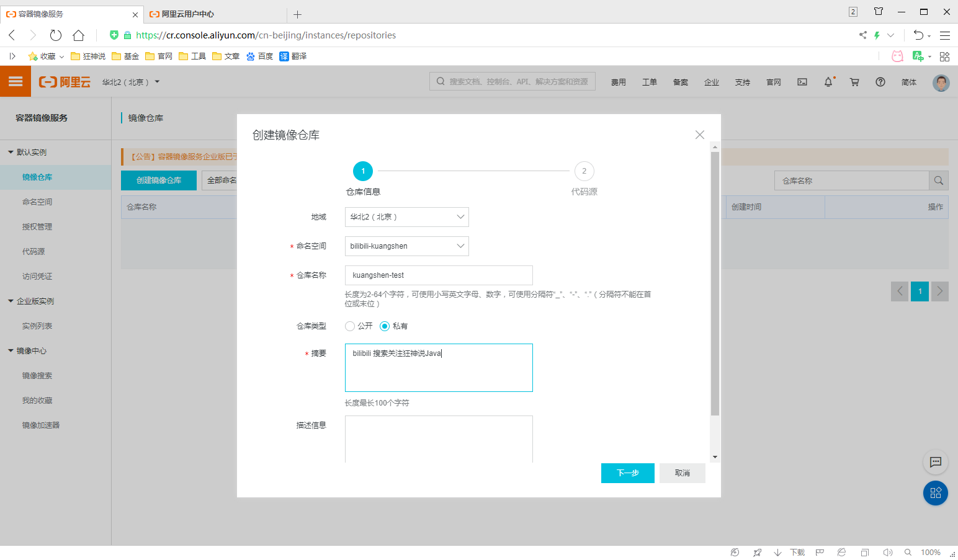Click the download arrow icon in status bar
This screenshot has height=560, width=958.
click(777, 552)
